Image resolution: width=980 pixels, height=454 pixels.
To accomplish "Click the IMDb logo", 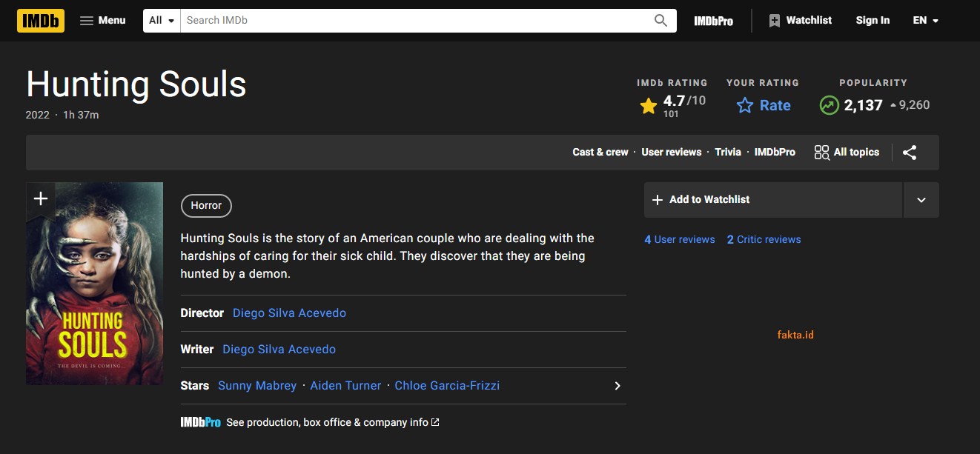I will 41,21.
